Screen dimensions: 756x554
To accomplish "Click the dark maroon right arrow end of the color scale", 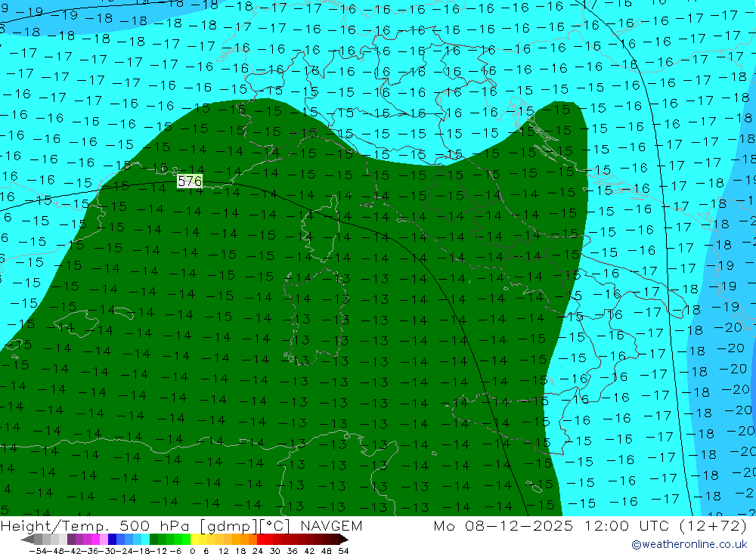I will click(344, 539).
